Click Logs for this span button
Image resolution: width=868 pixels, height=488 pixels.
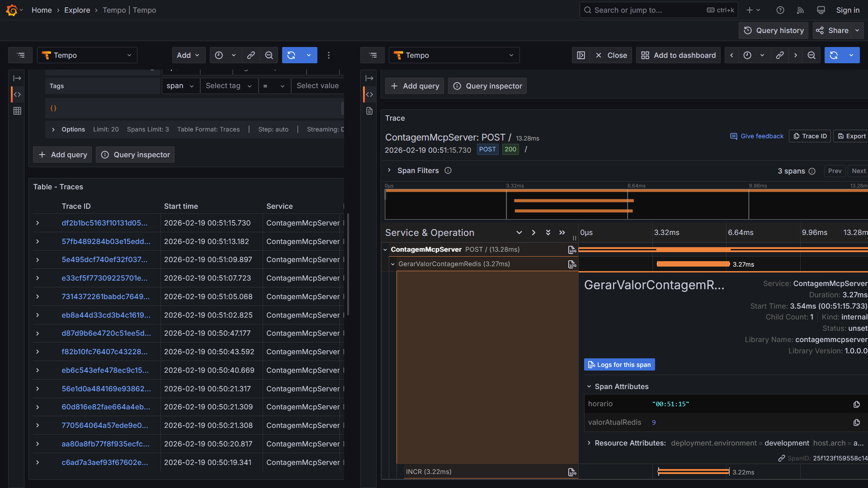click(x=619, y=365)
